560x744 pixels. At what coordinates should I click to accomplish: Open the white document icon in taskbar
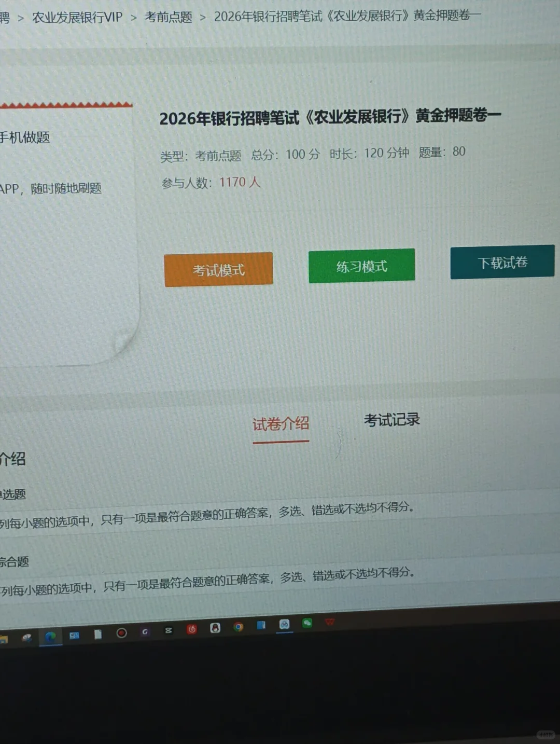coord(98,634)
